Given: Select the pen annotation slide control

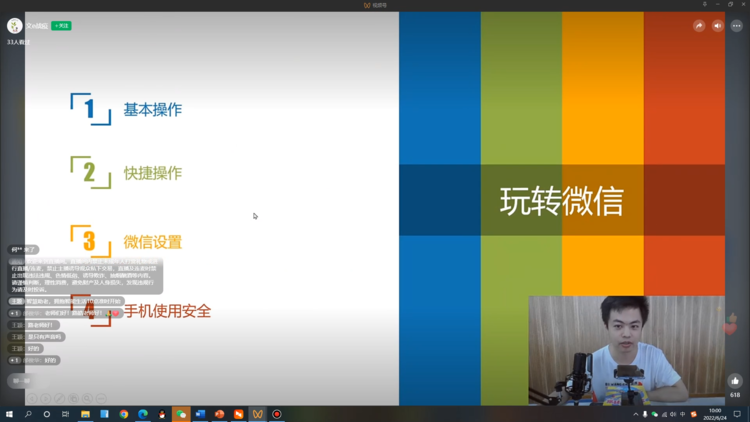Looking at the screenshot, I should [60, 398].
